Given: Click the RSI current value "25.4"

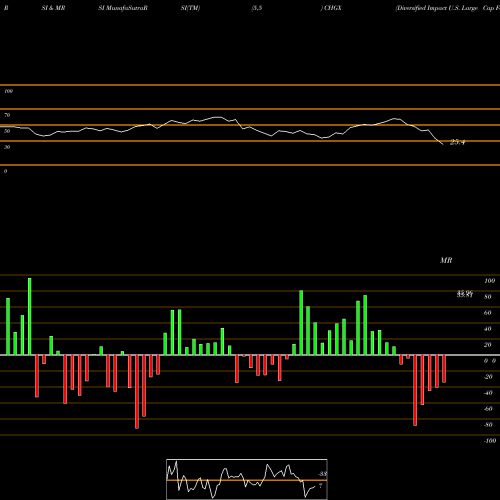Looking at the screenshot, I should (x=457, y=142).
